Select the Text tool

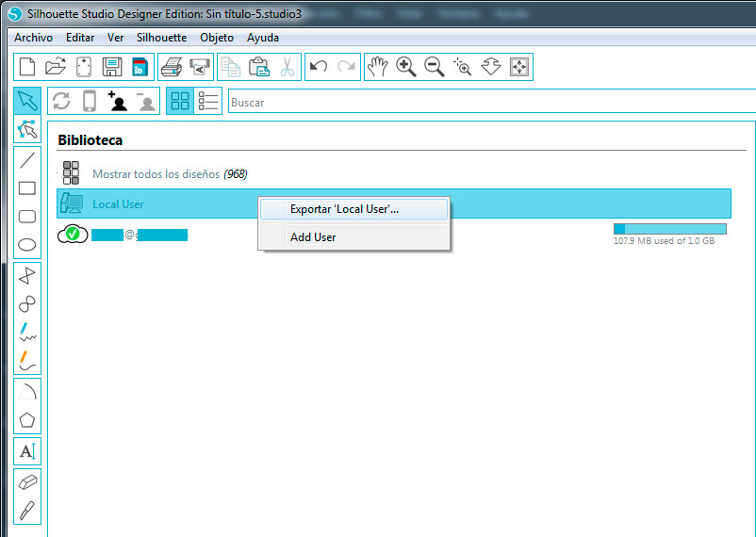(x=27, y=451)
